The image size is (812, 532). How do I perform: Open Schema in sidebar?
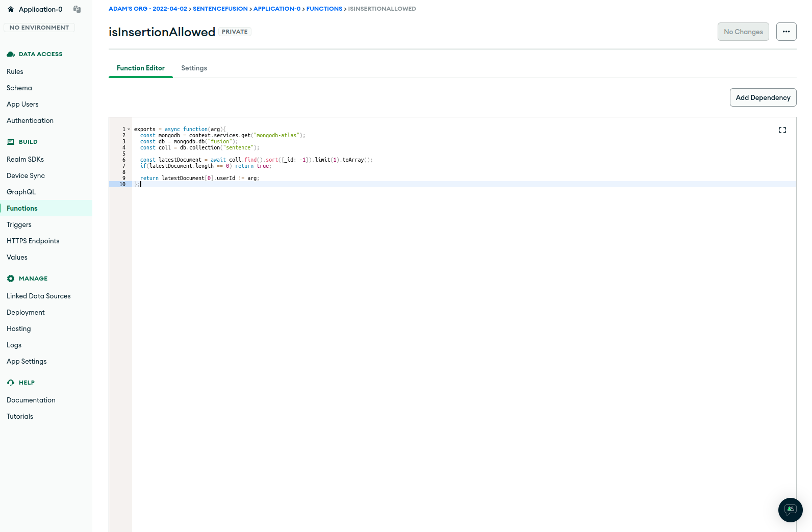tap(19, 88)
